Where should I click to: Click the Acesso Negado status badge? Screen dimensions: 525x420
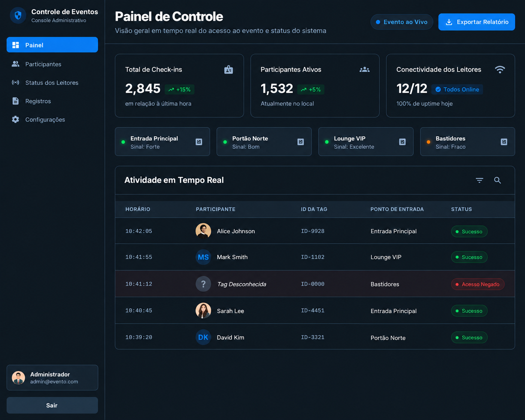478,284
